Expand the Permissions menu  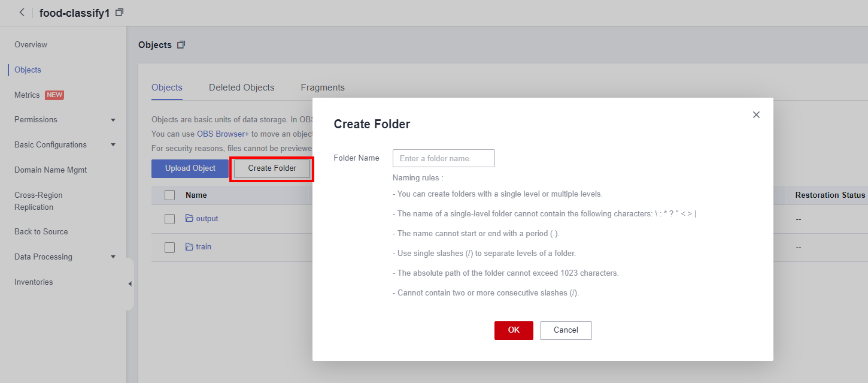(x=113, y=120)
